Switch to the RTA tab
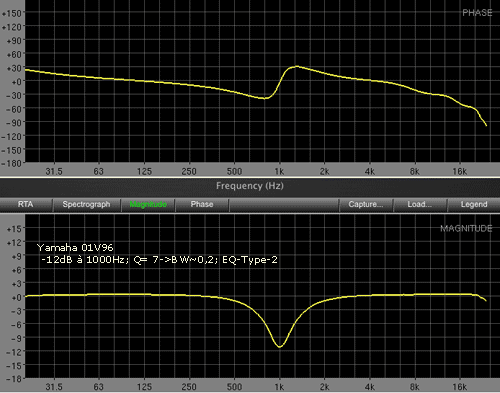500x393 pixels. pyautogui.click(x=26, y=204)
